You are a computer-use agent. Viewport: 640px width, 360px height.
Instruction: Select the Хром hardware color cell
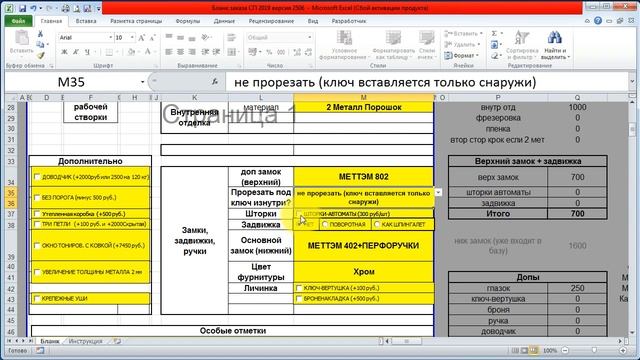[363, 272]
